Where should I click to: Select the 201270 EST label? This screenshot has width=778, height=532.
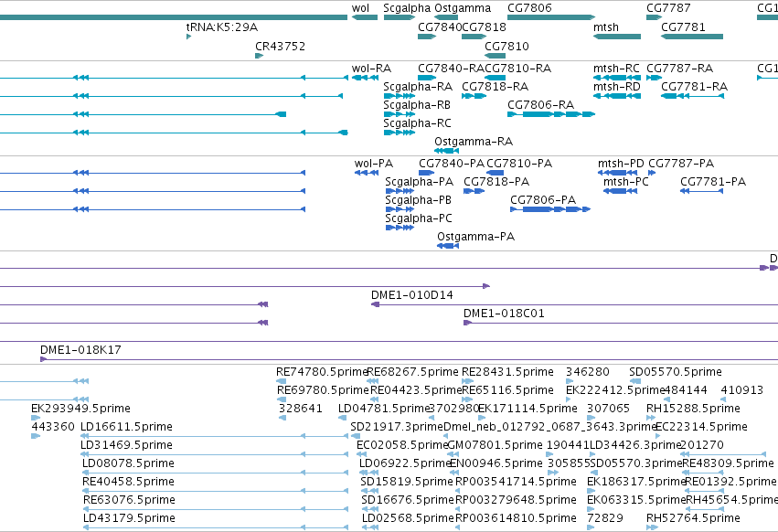[702, 445]
